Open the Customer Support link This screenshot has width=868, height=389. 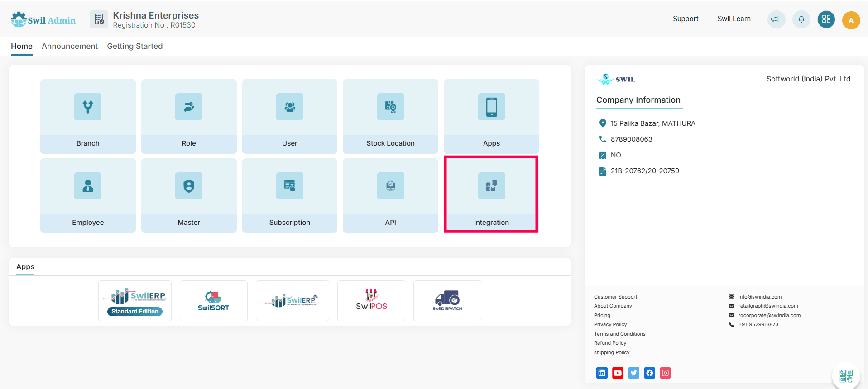pyautogui.click(x=615, y=297)
